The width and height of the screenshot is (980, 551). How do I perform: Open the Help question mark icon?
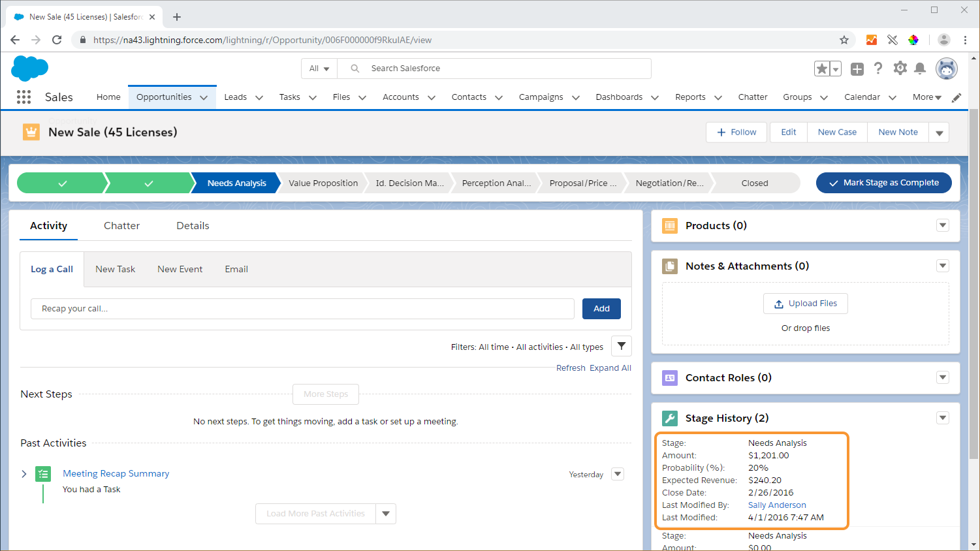pos(878,68)
